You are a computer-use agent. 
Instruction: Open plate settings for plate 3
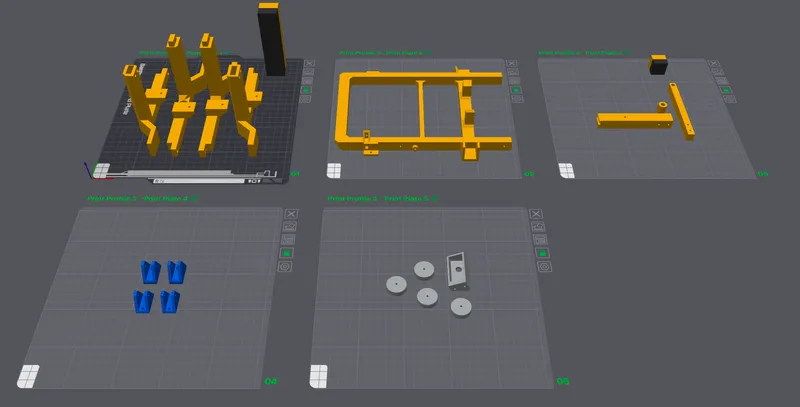pyautogui.click(x=730, y=99)
